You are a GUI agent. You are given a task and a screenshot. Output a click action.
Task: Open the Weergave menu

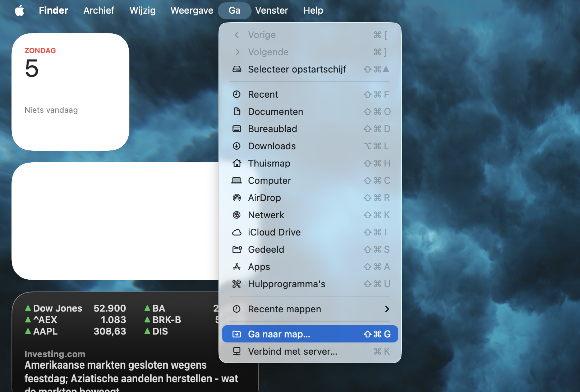(192, 10)
